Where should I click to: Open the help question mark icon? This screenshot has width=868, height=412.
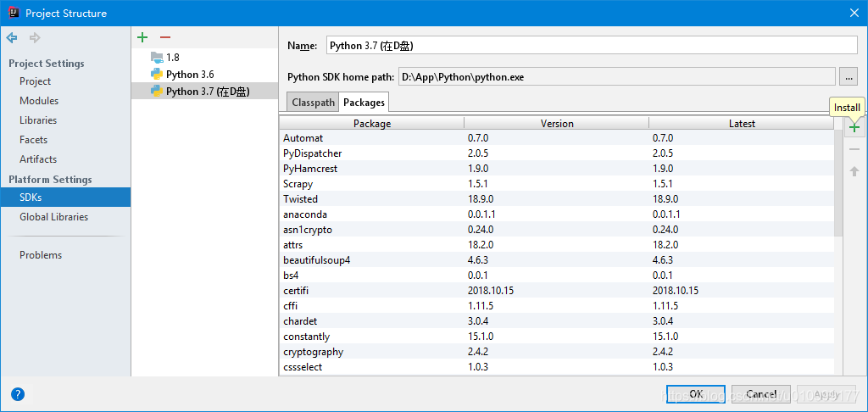pos(19,394)
